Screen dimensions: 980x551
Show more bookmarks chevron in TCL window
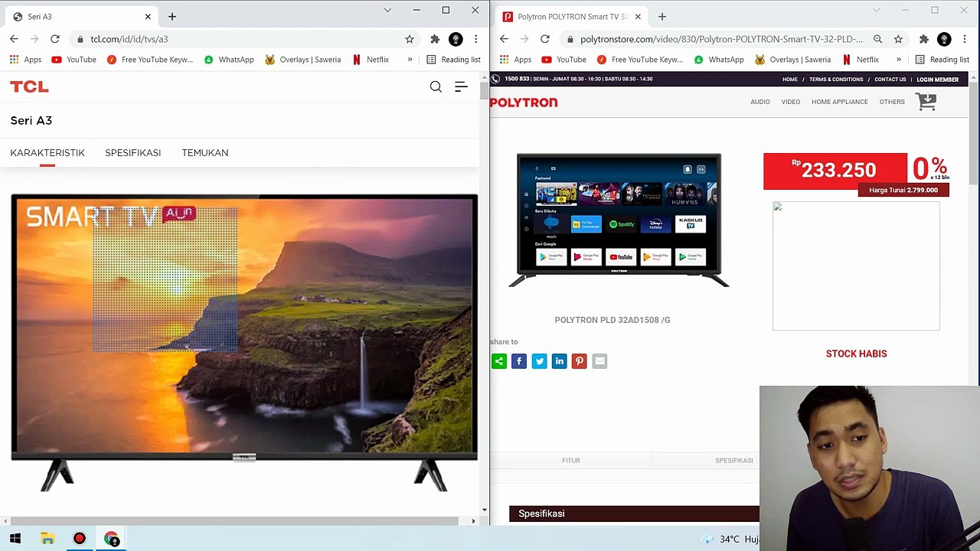pyautogui.click(x=410, y=60)
